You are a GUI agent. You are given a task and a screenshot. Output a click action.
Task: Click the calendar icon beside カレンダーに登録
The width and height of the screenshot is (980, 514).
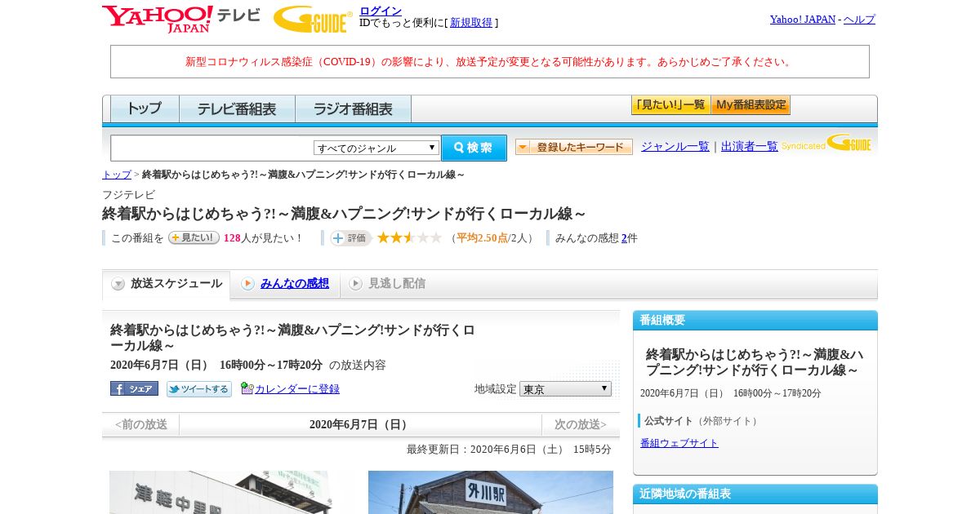[247, 388]
